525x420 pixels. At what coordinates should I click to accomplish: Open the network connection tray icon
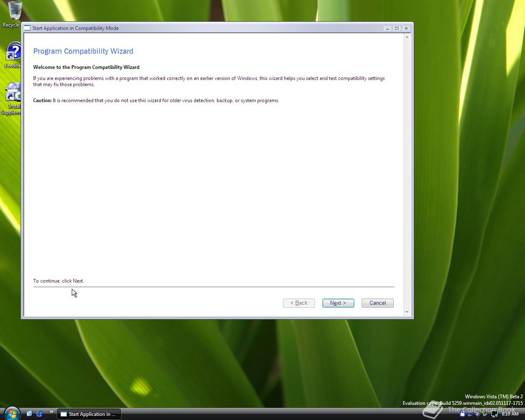click(495, 414)
